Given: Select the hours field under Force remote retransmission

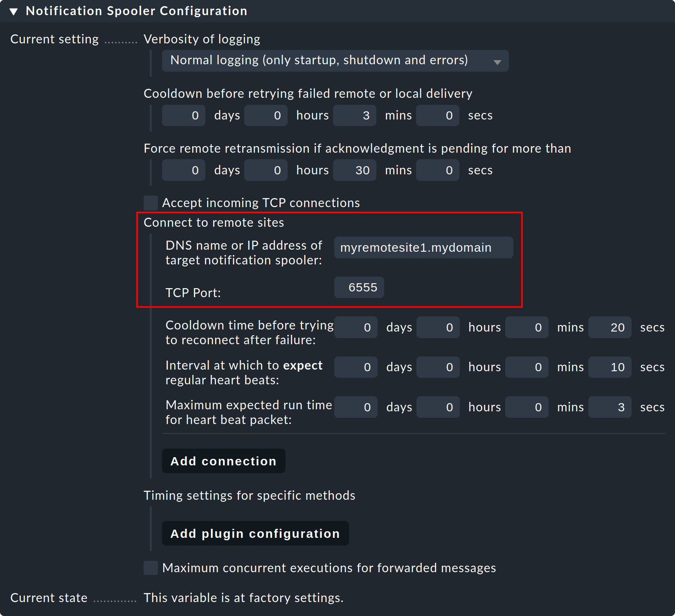Looking at the screenshot, I should 265,170.
